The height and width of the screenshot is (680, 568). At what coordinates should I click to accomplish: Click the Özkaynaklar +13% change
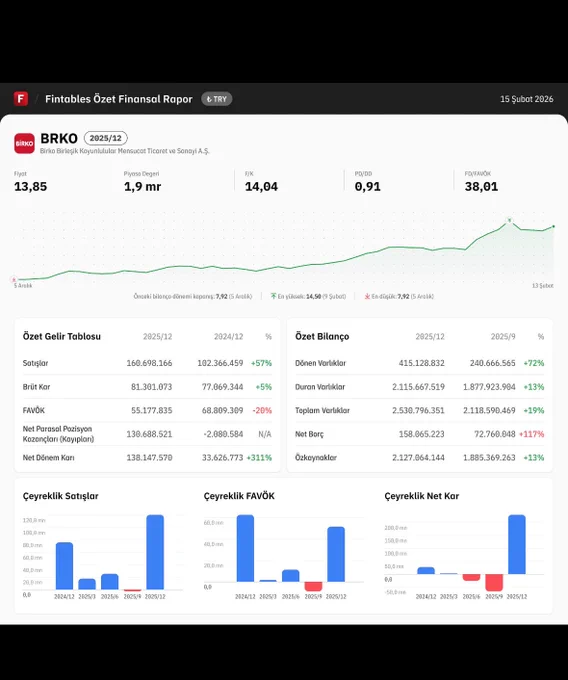click(533, 458)
